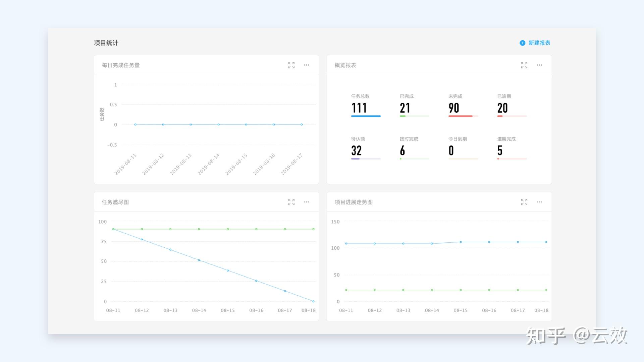Expand the 每日完成任务量 chart to fullscreen
This screenshot has width=644, height=362.
[291, 65]
